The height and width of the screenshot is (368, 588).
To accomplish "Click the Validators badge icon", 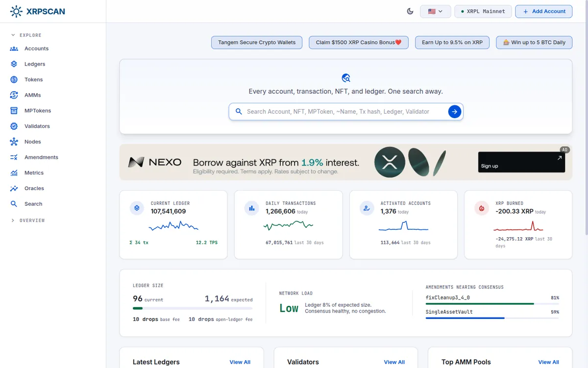I will click(14, 126).
